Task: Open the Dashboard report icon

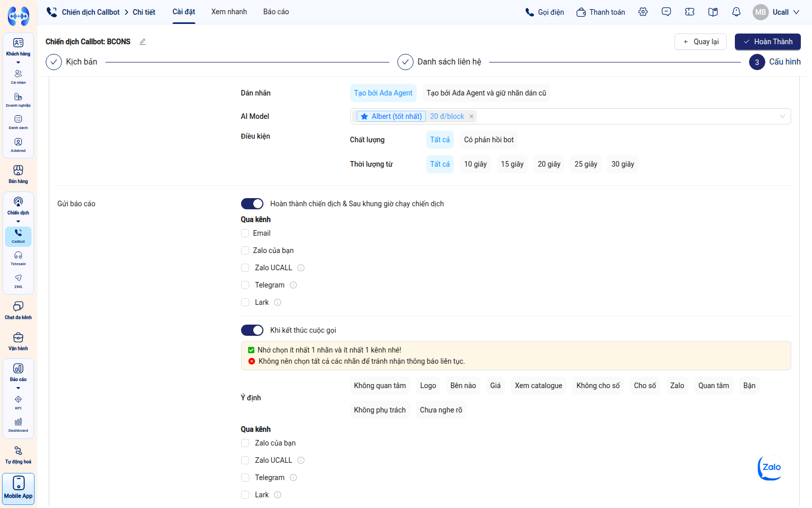Action: [18, 425]
